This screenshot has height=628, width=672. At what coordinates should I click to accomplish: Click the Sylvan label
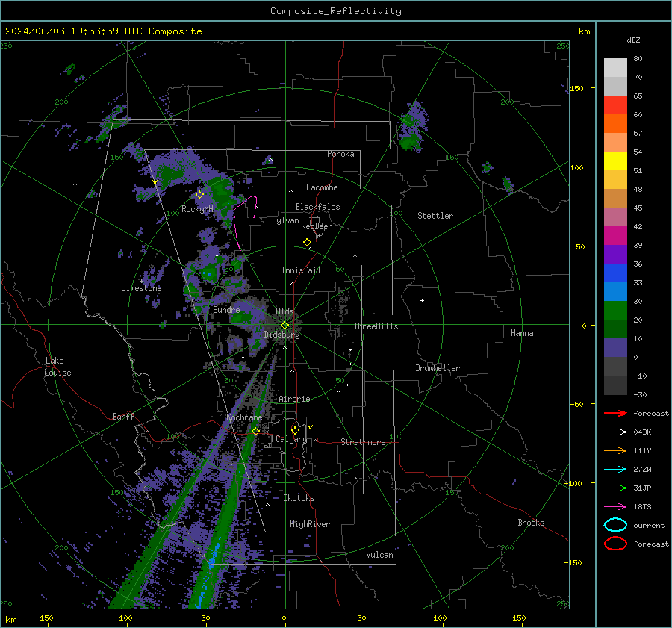285,220
